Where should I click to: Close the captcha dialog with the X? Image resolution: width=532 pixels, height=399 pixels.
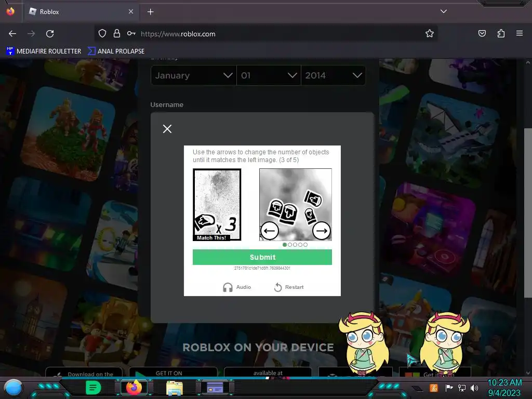167,129
